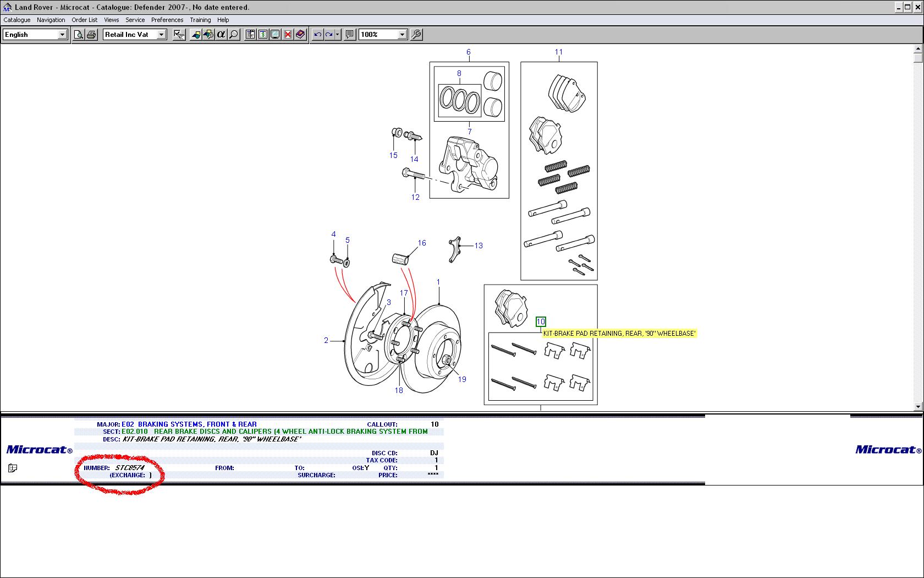Select callout 1 for the brake disc
This screenshot has width=924, height=578.
coord(438,282)
